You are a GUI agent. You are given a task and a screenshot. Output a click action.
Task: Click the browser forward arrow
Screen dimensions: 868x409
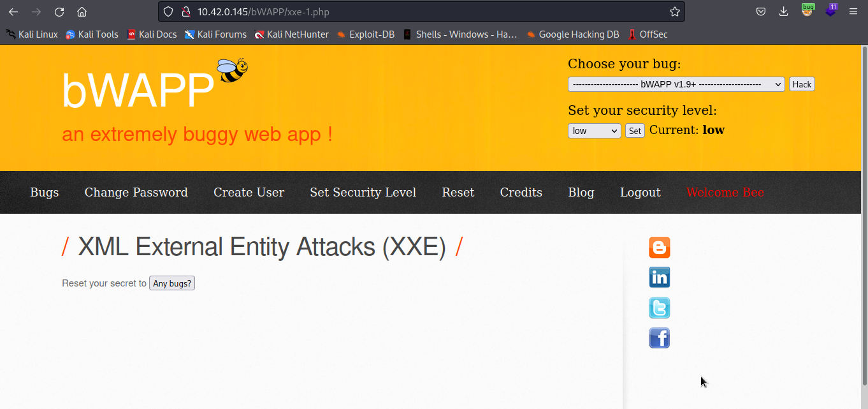point(36,11)
